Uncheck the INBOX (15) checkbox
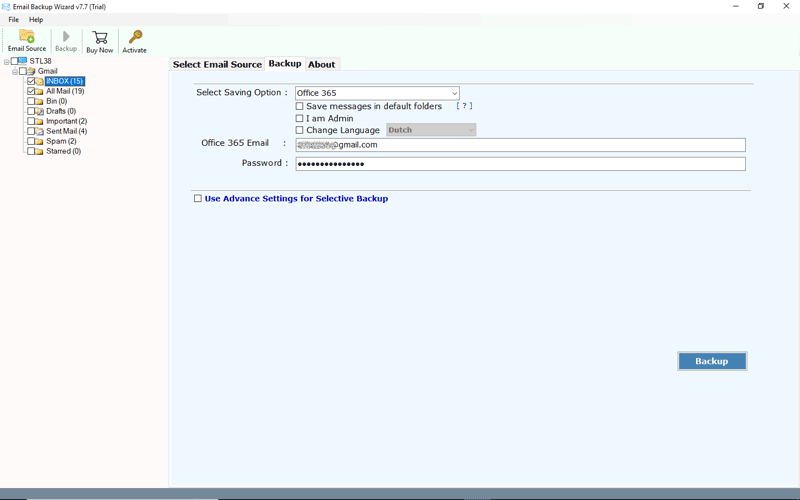800x500 pixels. pyautogui.click(x=31, y=81)
